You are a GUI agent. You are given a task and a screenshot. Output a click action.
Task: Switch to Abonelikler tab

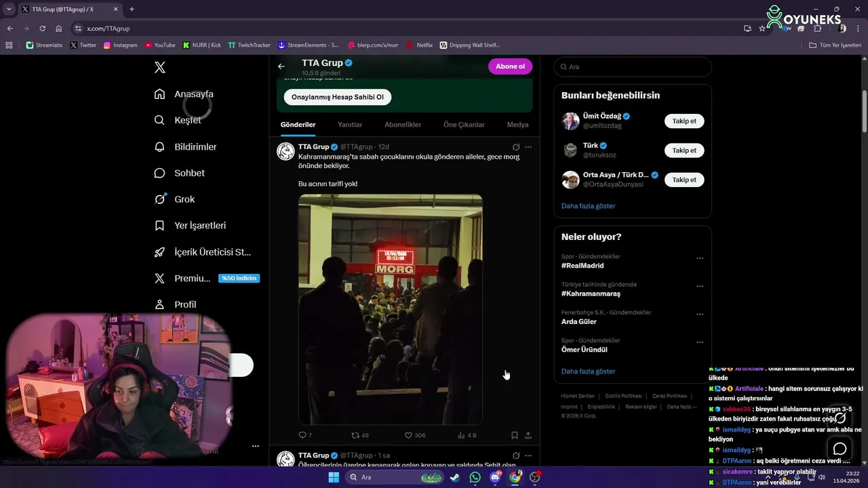(403, 125)
